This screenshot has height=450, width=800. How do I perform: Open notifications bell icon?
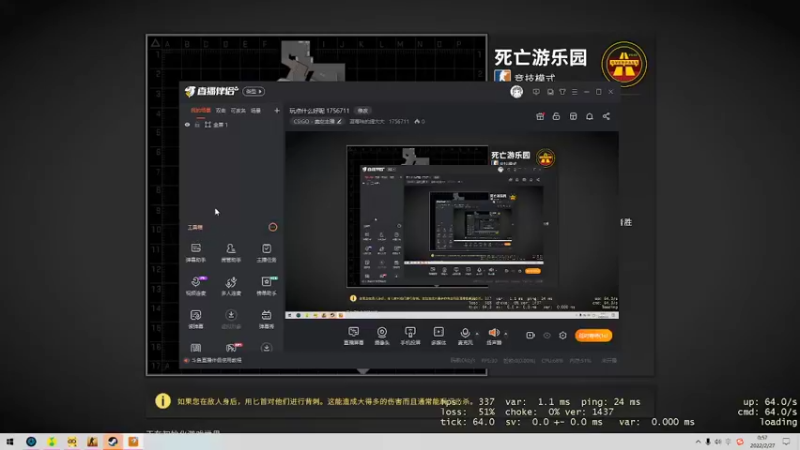pos(589,116)
